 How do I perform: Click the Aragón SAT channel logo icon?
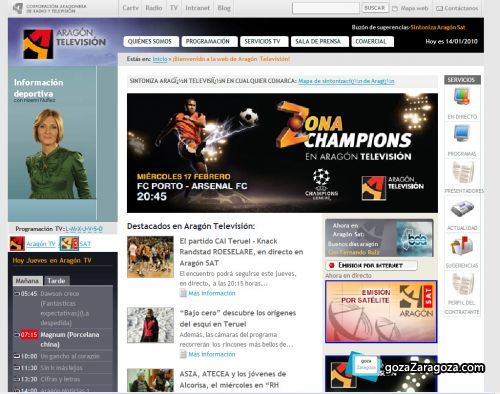tap(69, 243)
